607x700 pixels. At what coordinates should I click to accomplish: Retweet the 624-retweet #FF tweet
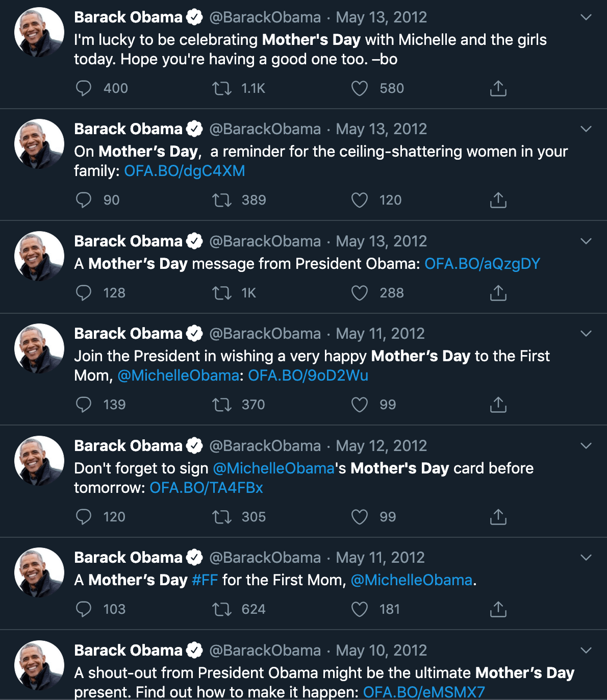(x=222, y=609)
